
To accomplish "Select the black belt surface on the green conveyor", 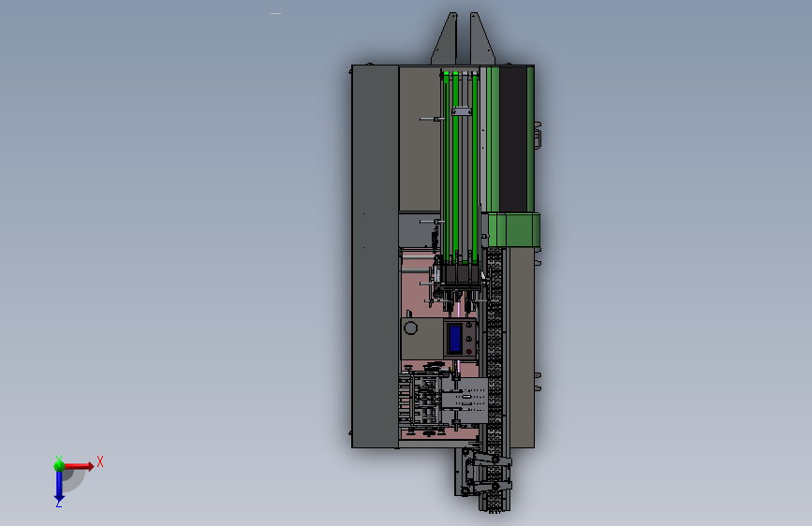I will [x=513, y=139].
